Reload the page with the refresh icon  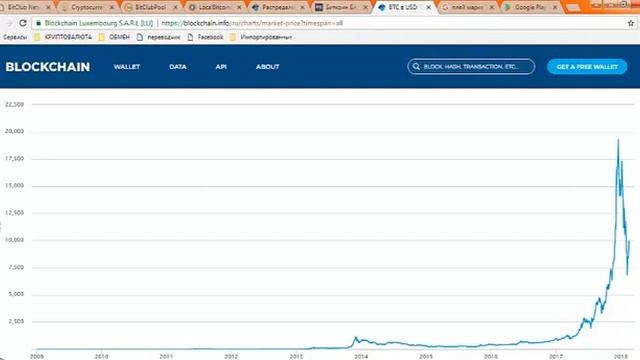(x=23, y=23)
